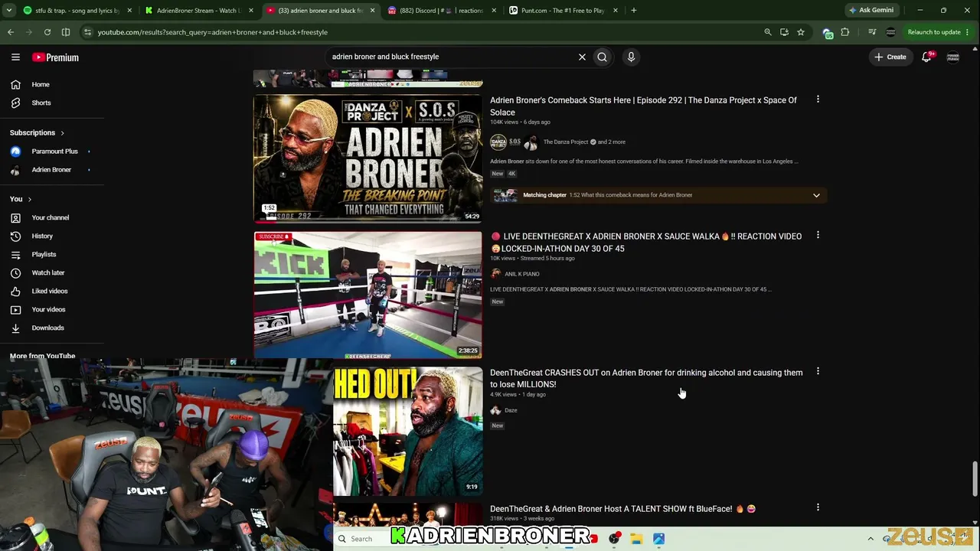This screenshot has height=551, width=980.
Task: Show hidden system tray icons
Action: tap(871, 539)
